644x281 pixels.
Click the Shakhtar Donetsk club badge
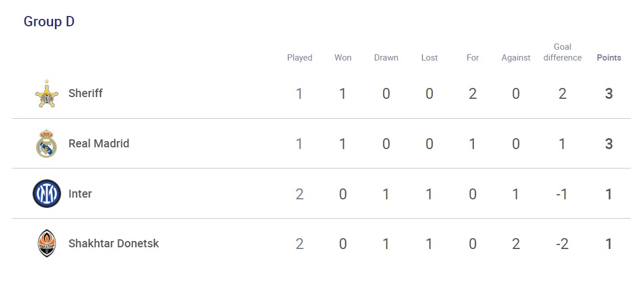[x=46, y=243]
